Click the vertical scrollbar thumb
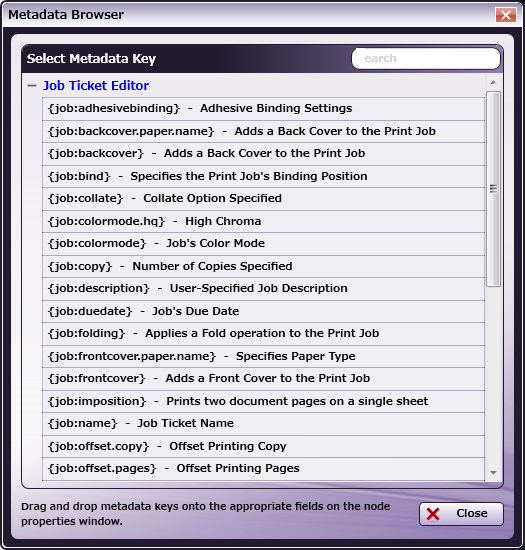Viewport: 525px width, 550px height. (493, 189)
